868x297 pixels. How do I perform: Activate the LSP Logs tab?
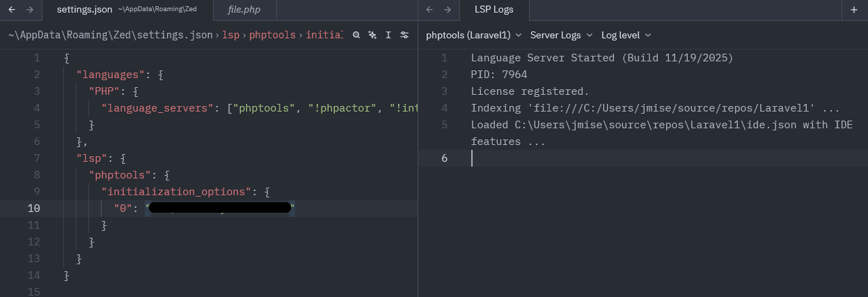coord(493,10)
